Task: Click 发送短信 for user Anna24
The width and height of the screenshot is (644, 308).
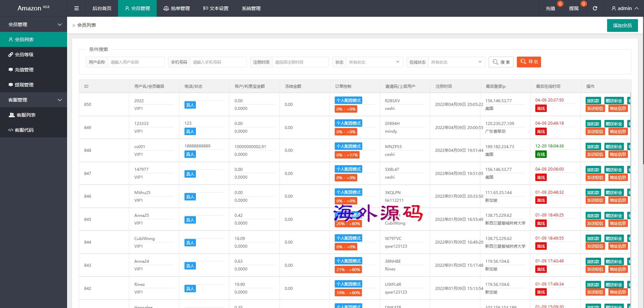Action: 595,269
